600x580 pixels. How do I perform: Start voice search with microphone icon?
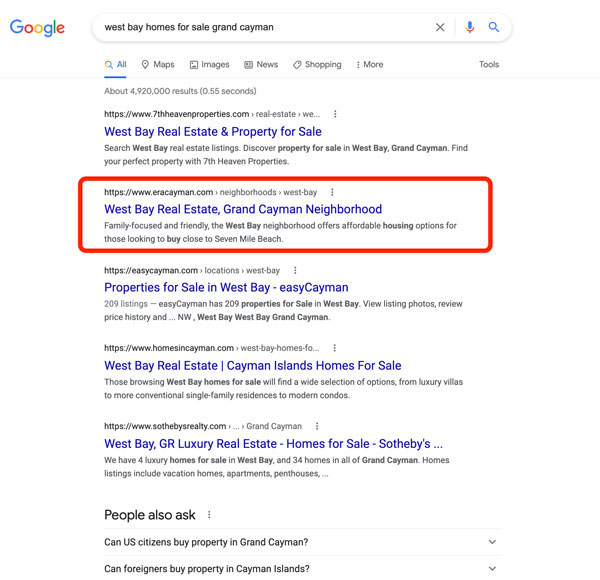(x=470, y=27)
